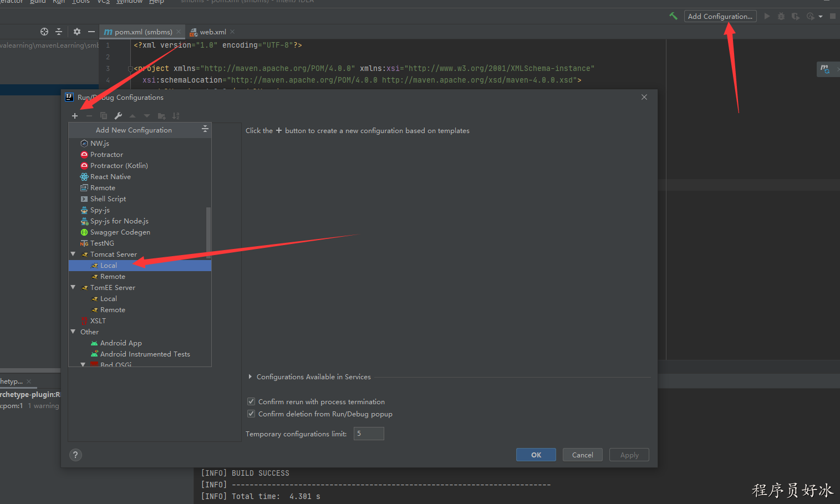Click the Debug bug icon in main toolbar
This screenshot has width=840, height=504.
(x=781, y=16)
